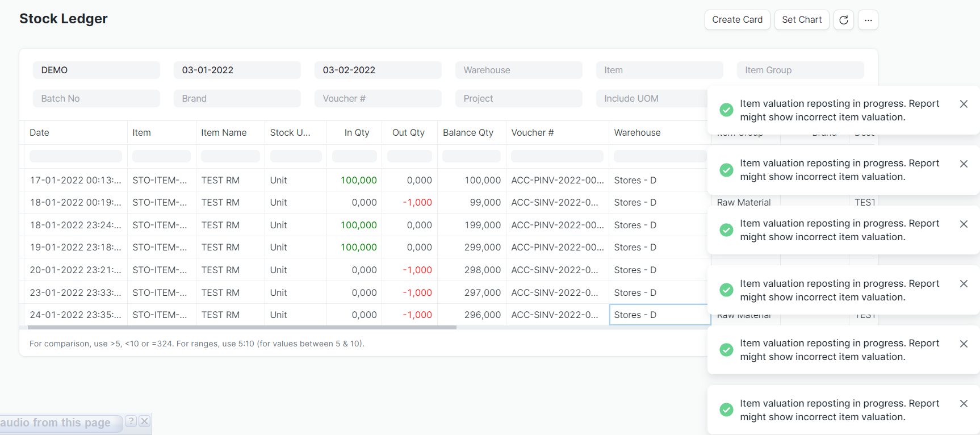Click the horizontal scrollbar below the table
Image resolution: width=980 pixels, height=435 pixels.
coord(241,328)
